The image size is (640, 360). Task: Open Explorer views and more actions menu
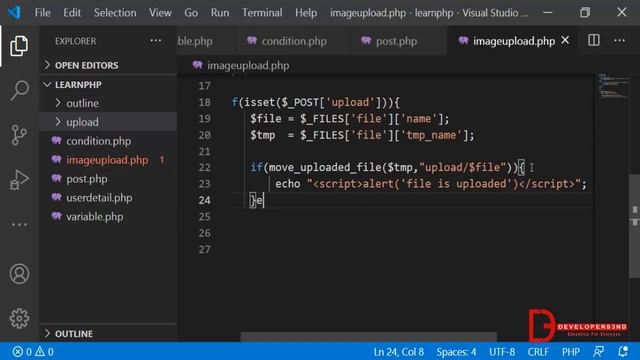coord(156,41)
